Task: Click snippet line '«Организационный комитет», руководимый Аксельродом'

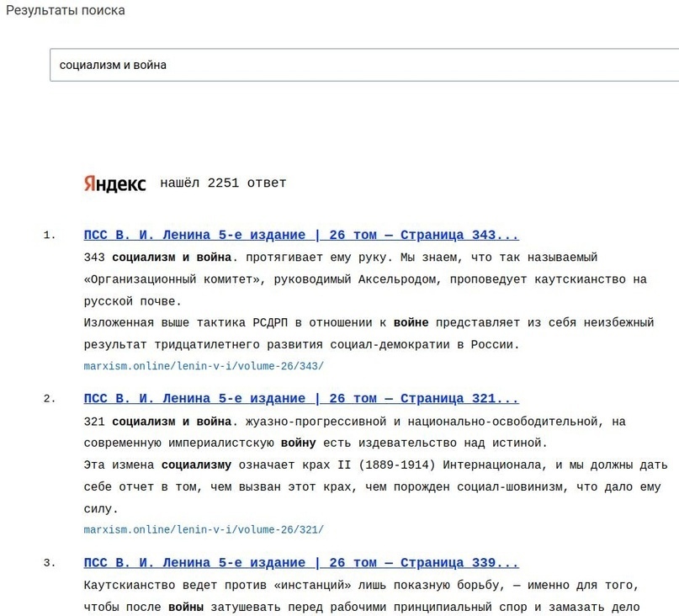Action: [365, 279]
